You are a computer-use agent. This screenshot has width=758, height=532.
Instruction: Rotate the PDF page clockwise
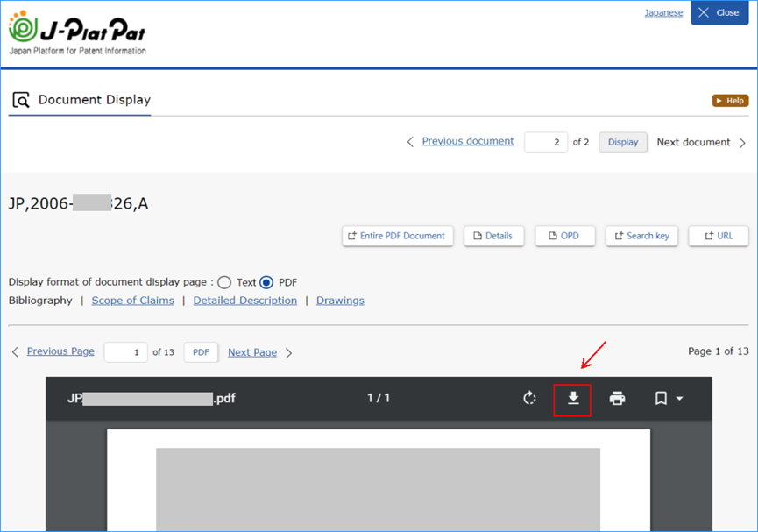530,398
